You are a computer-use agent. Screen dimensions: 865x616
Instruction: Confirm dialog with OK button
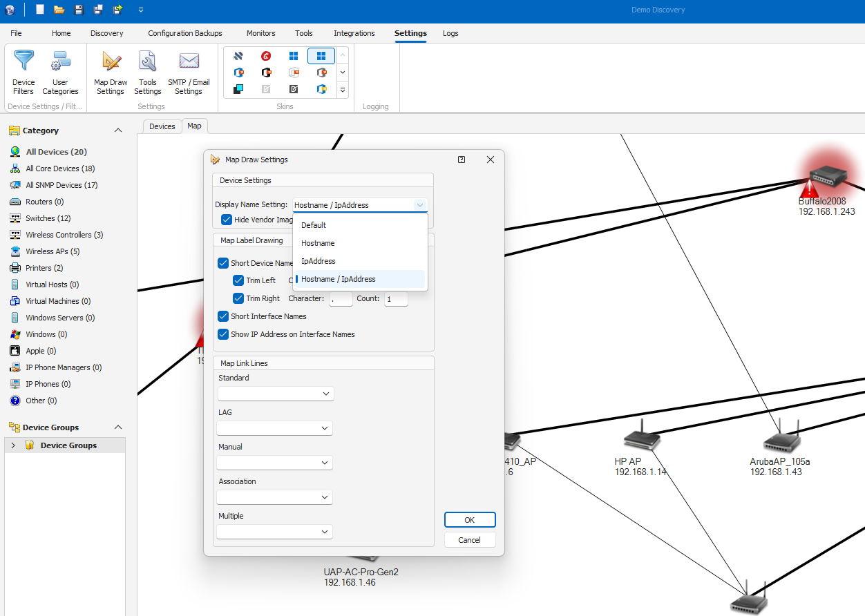(x=470, y=520)
